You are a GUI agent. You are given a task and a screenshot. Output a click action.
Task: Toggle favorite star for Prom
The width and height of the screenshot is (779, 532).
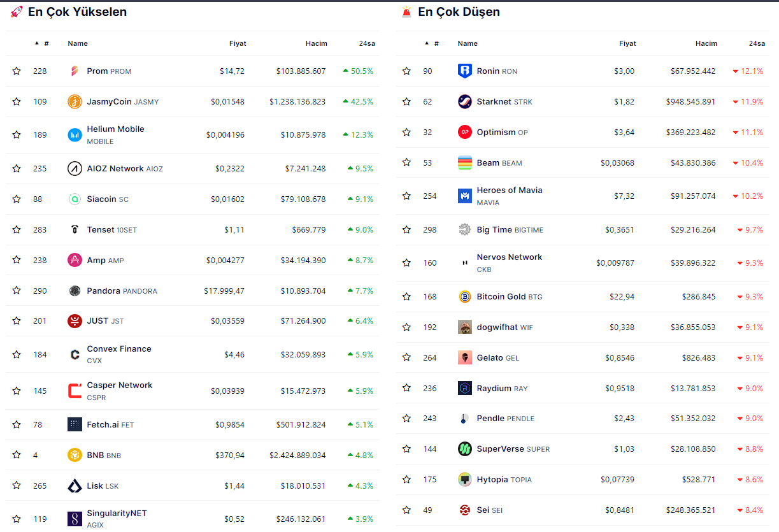tap(17, 71)
